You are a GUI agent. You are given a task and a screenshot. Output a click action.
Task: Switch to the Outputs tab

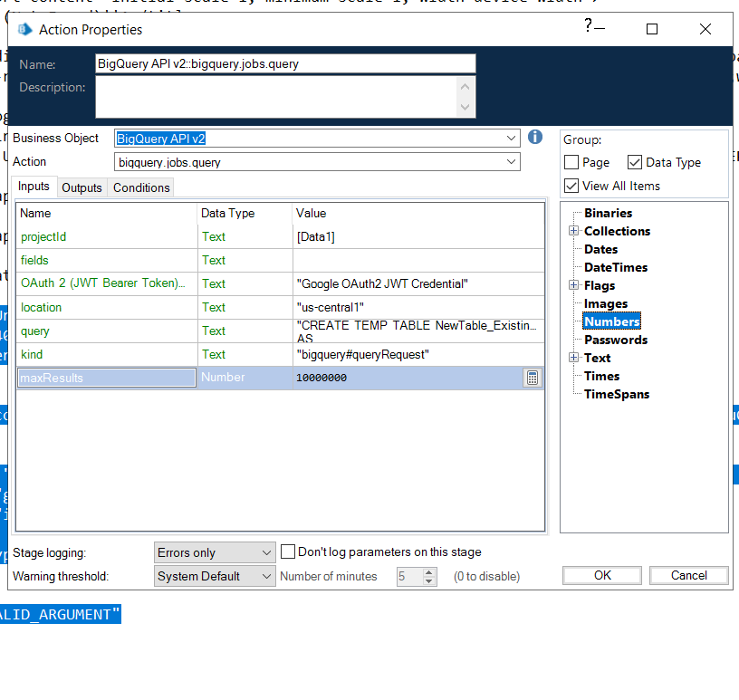coord(82,187)
